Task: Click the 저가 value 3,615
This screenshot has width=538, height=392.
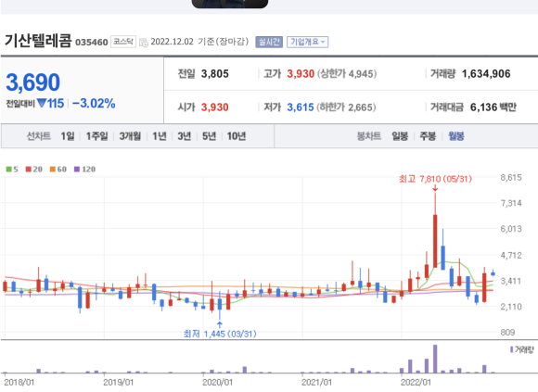Action: [301, 107]
